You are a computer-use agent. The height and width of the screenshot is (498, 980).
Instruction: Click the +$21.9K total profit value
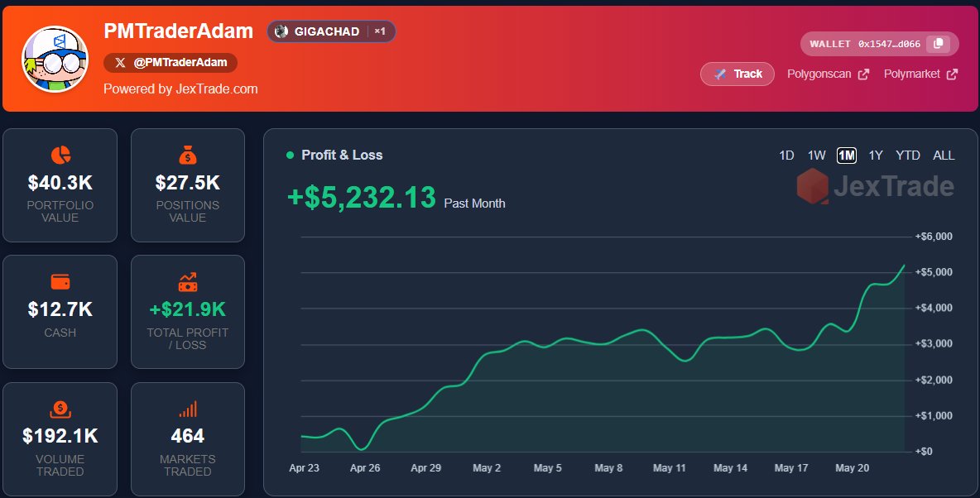[x=188, y=309]
